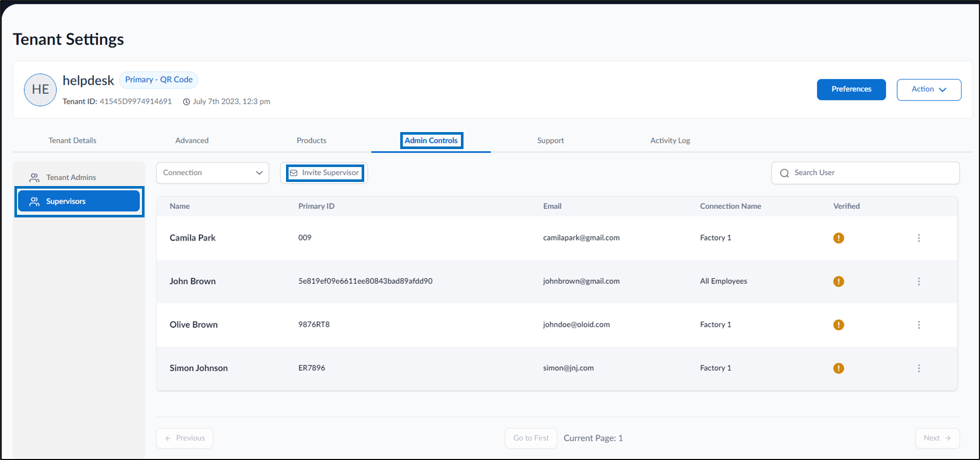Click the Name column header
Screen dimensions: 980x460
(x=180, y=206)
